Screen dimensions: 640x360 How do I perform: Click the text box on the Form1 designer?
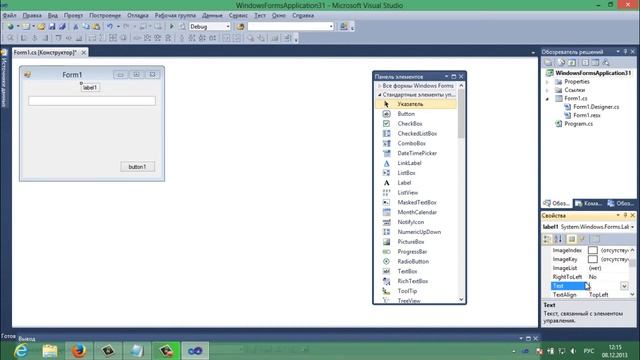92,101
